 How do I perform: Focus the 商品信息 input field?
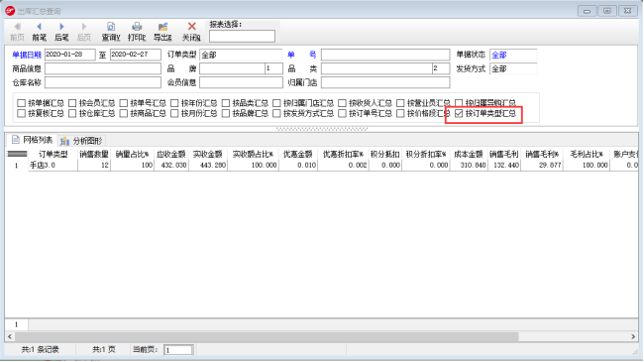(x=103, y=68)
